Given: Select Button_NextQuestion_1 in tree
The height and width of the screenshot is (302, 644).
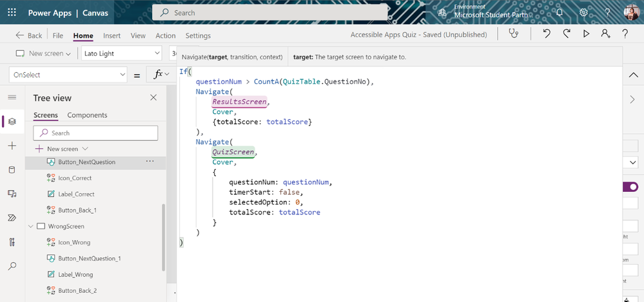Looking at the screenshot, I should tap(90, 258).
